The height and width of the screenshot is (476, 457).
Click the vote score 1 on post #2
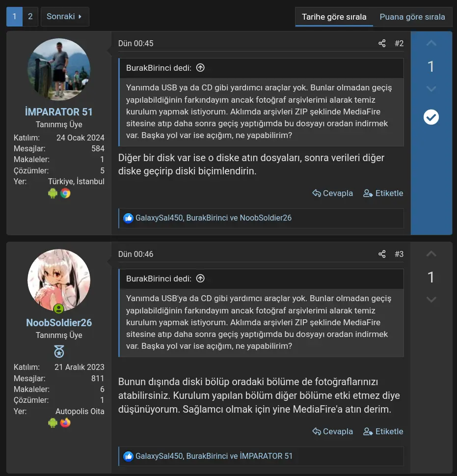pyautogui.click(x=431, y=66)
